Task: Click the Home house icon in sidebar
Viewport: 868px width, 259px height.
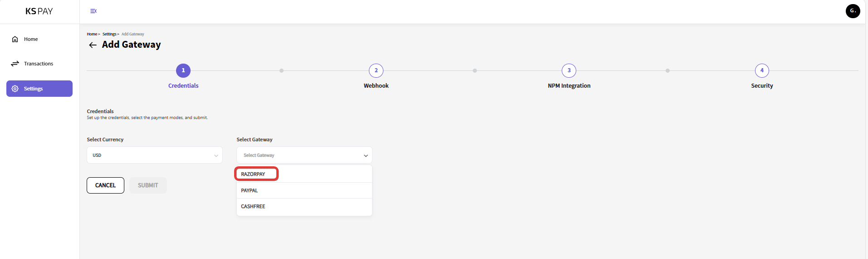Action: click(15, 39)
